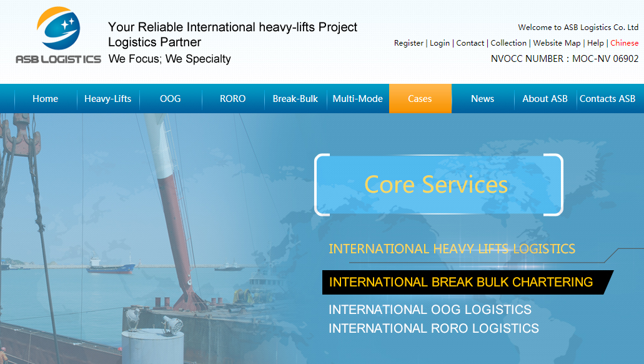The height and width of the screenshot is (364, 644).
Task: Navigate to Break-Bulk section
Action: coord(295,99)
